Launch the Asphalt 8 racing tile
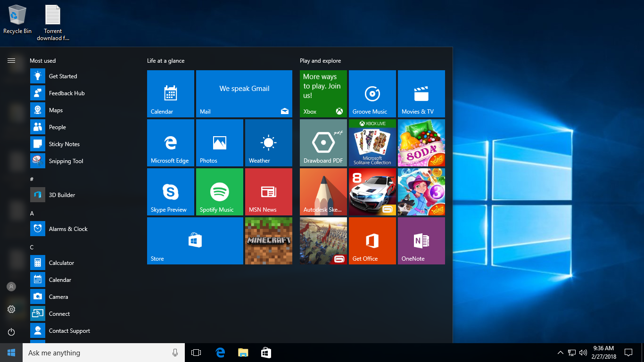 372,192
